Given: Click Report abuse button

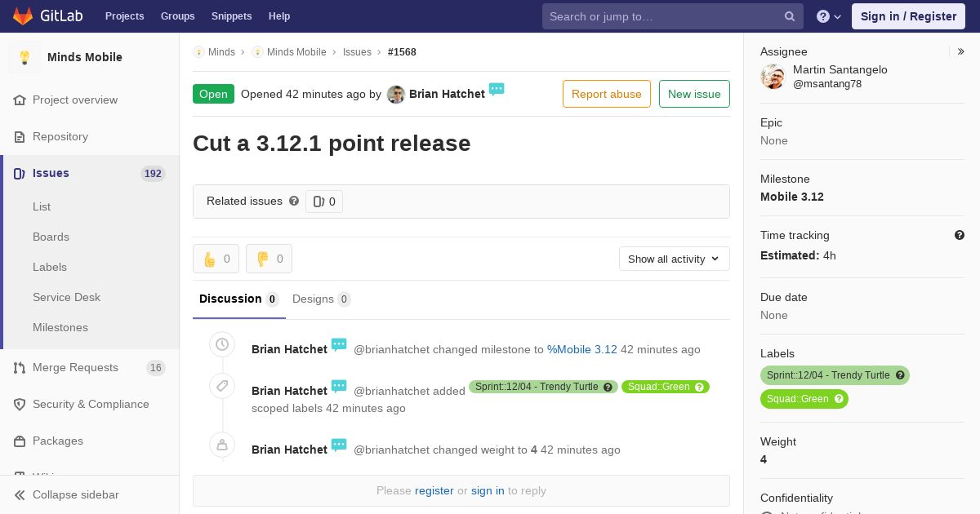Looking at the screenshot, I should pos(607,94).
